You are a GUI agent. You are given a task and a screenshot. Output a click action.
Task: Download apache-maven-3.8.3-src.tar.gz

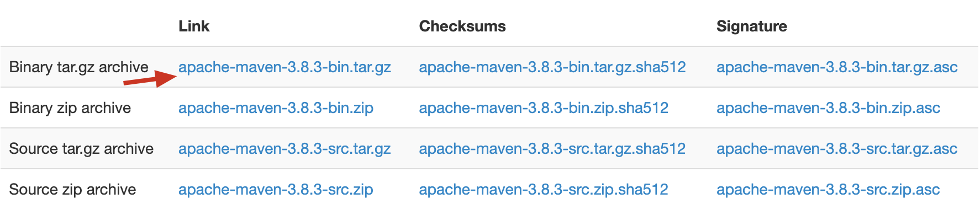pyautogui.click(x=284, y=149)
